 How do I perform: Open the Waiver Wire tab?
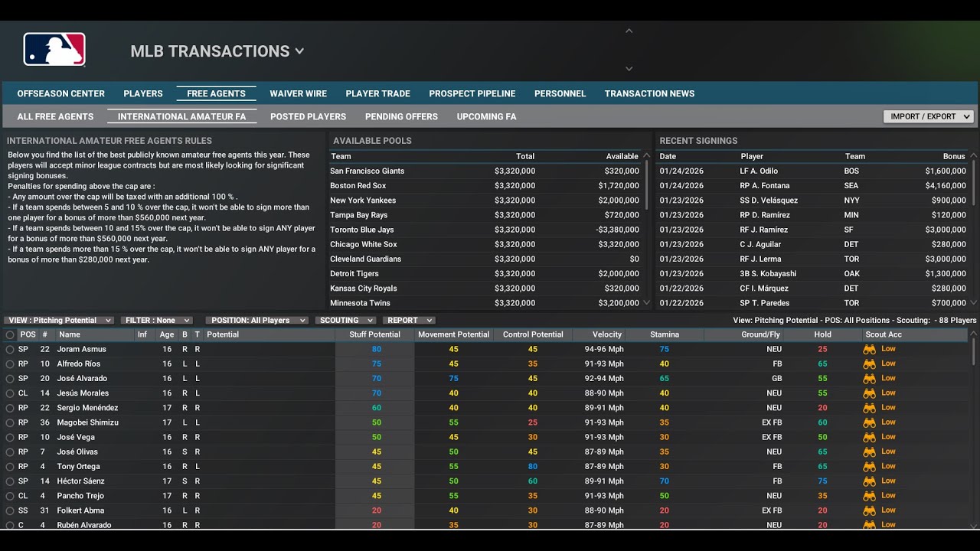298,93
